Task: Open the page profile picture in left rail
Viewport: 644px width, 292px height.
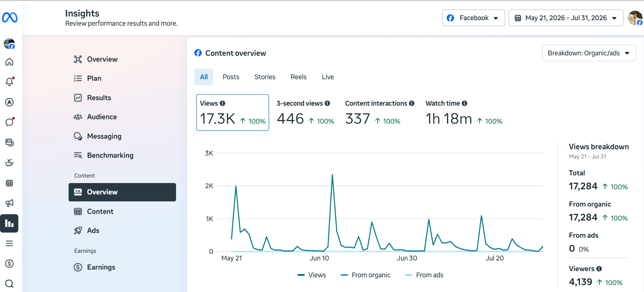Action: click(9, 44)
